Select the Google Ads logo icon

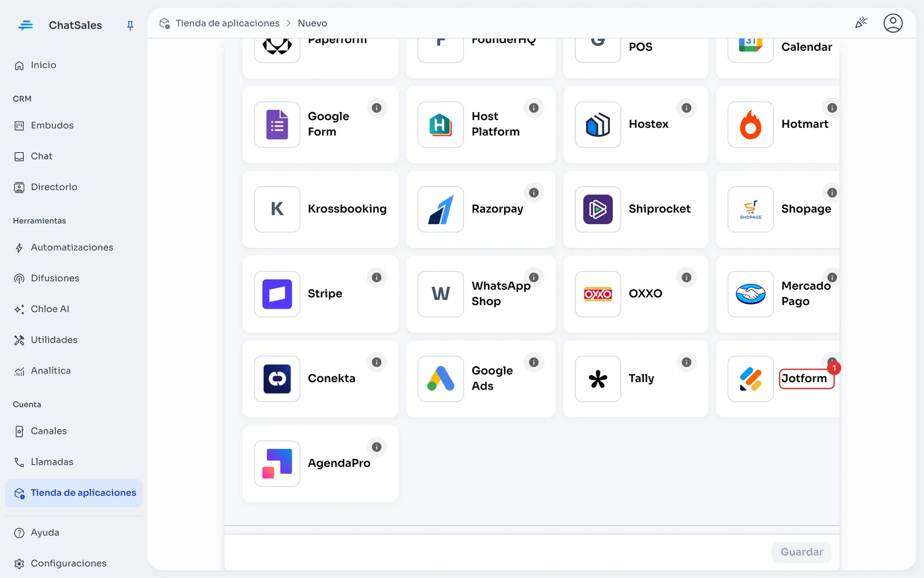point(441,379)
